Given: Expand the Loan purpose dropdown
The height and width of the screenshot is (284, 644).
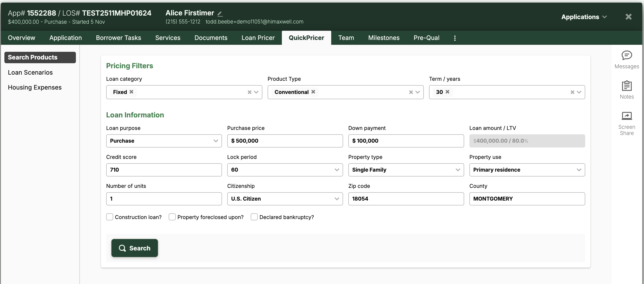Looking at the screenshot, I should 164,141.
